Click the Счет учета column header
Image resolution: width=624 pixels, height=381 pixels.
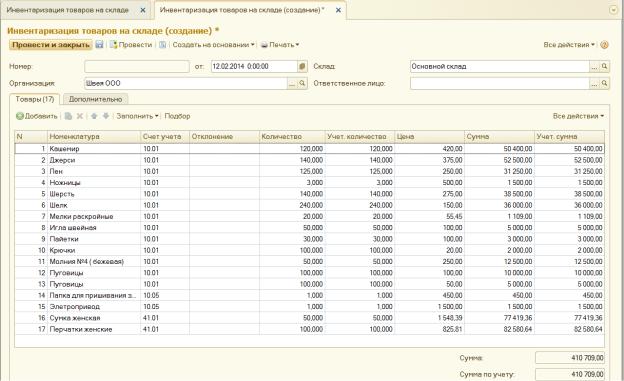coord(165,137)
